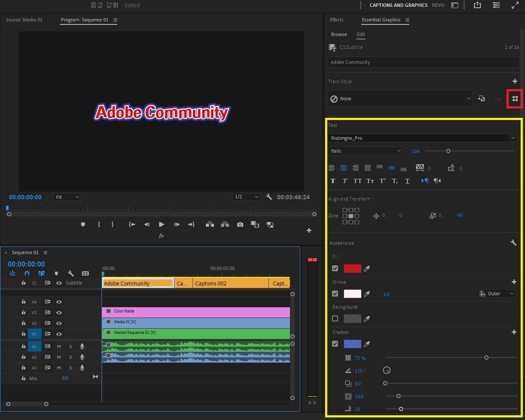Select the Captions 002 clip
525x420 pixels.
231,283
